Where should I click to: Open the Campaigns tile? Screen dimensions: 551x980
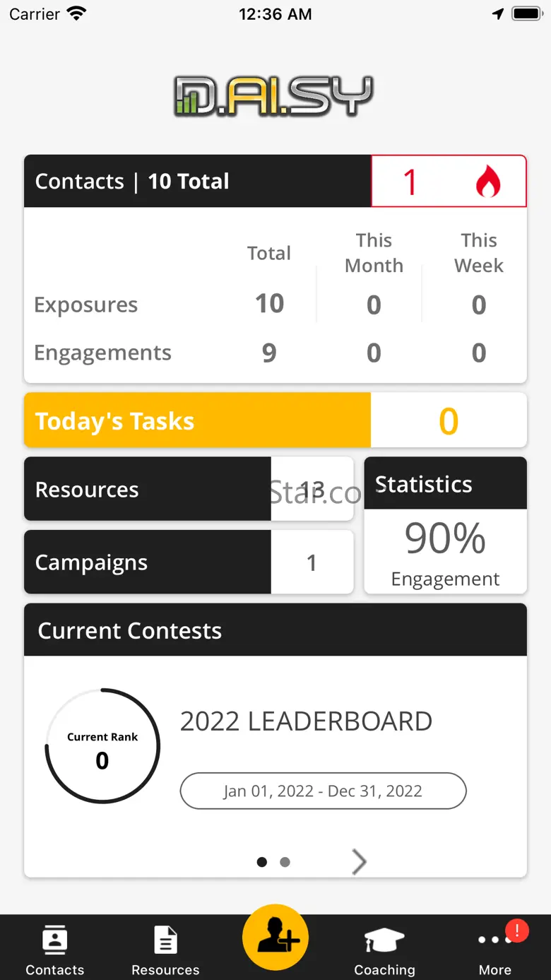pos(148,562)
